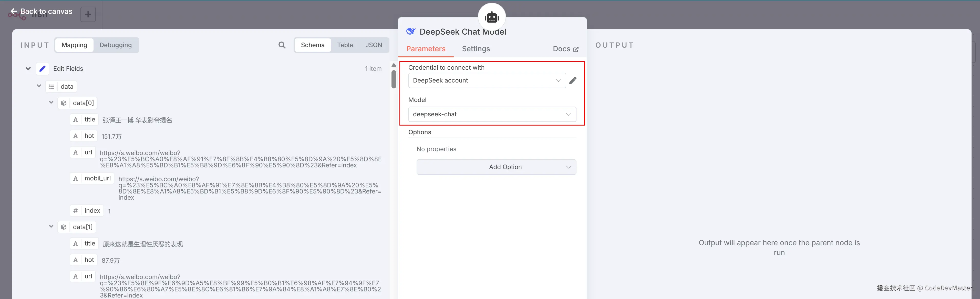Click the search magnifier icon in the Input panel
The height and width of the screenshot is (299, 980).
[x=282, y=45]
